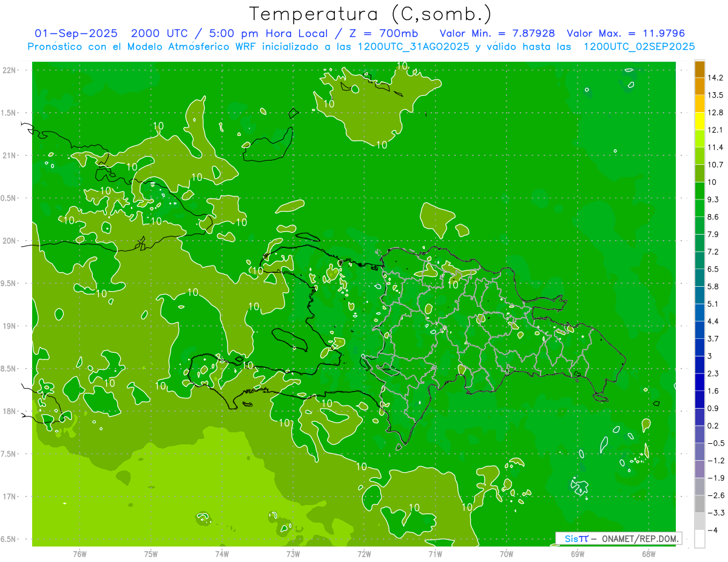
Task: Pick the orange colorbar swatch between 14.2 and 13.5
Action: [699, 87]
